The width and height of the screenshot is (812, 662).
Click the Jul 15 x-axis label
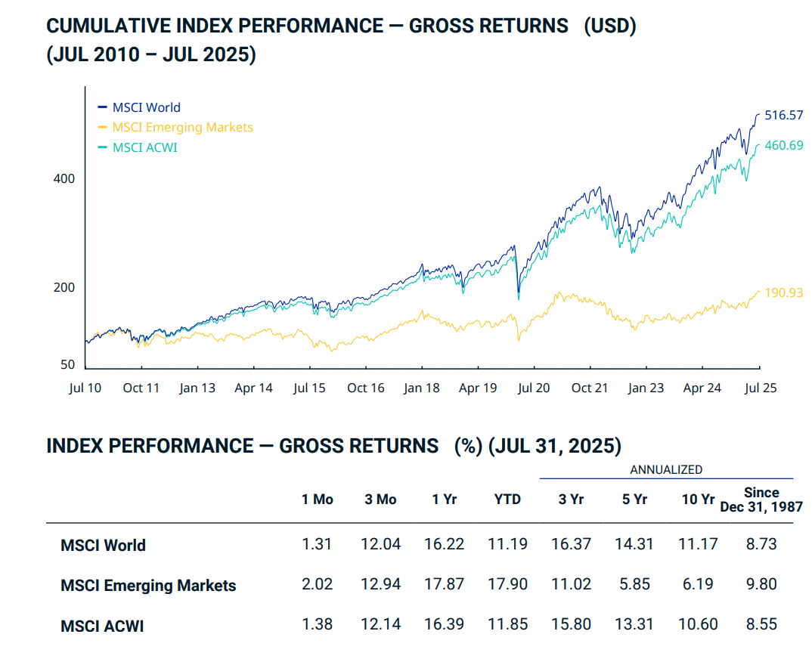(x=310, y=388)
